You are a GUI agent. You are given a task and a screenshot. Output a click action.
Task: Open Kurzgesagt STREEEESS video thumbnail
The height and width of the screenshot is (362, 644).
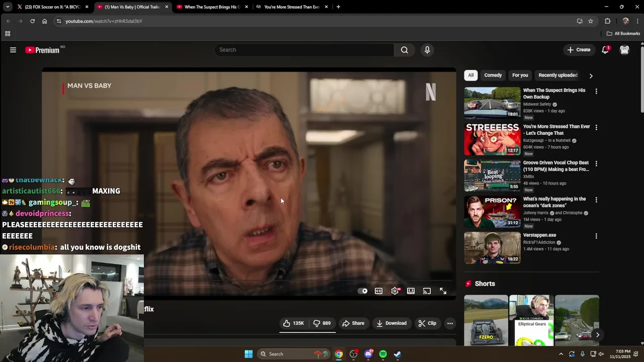[x=493, y=139]
